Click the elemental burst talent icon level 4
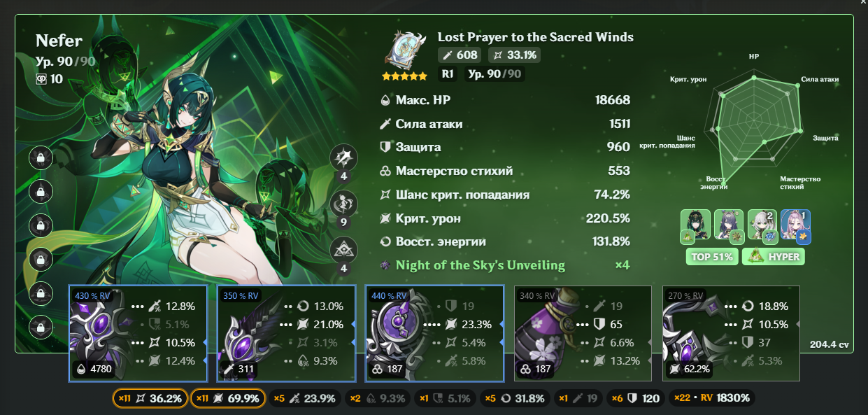The image size is (868, 415). pos(343,250)
